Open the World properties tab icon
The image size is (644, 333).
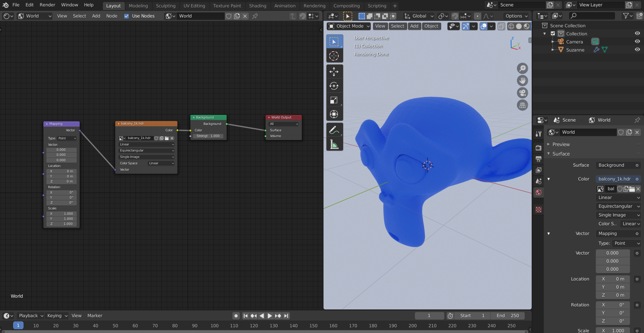click(538, 192)
